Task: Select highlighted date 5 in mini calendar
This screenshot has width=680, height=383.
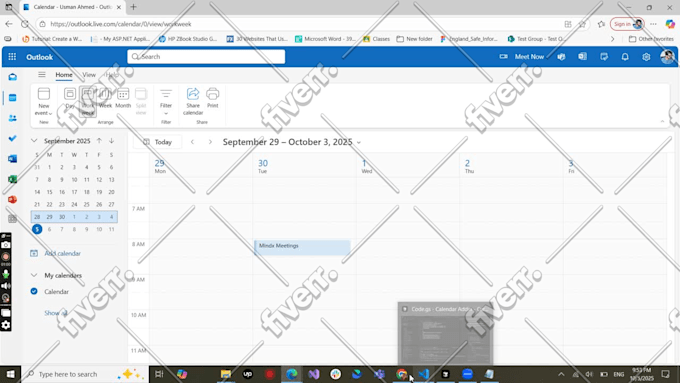Action: [x=37, y=229]
